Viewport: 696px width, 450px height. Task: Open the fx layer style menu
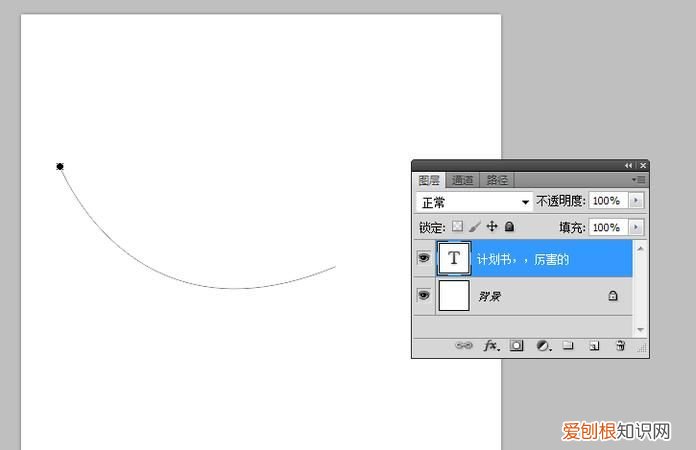[x=491, y=346]
